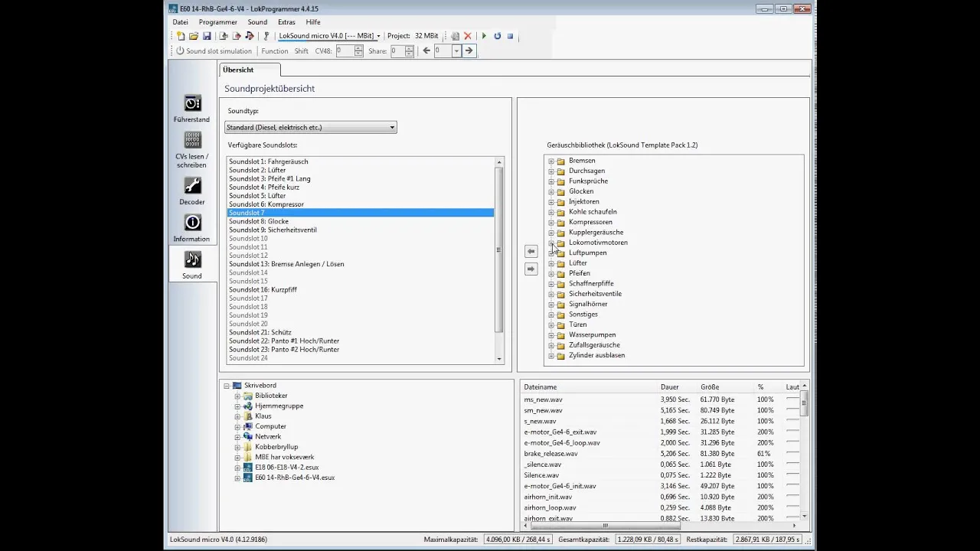This screenshot has height=551, width=980.
Task: Click the blue loop refresh icon
Action: point(497,36)
